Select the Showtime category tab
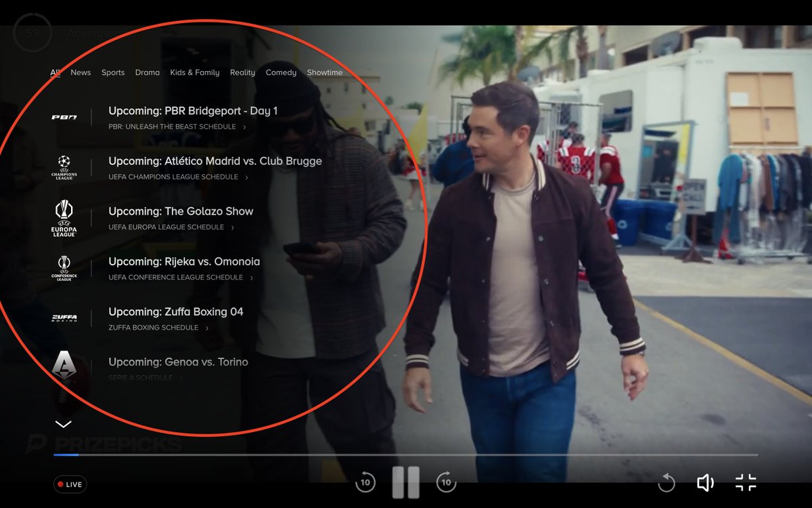This screenshot has width=812, height=508. click(325, 72)
